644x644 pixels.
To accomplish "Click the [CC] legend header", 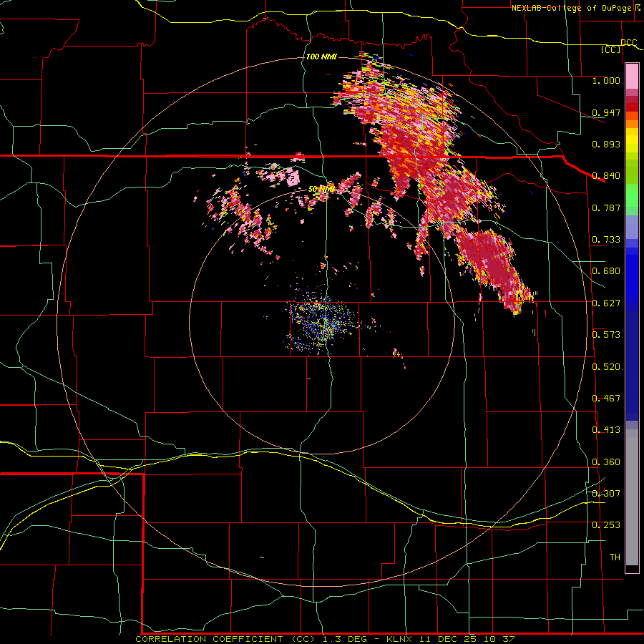I will (x=611, y=49).
